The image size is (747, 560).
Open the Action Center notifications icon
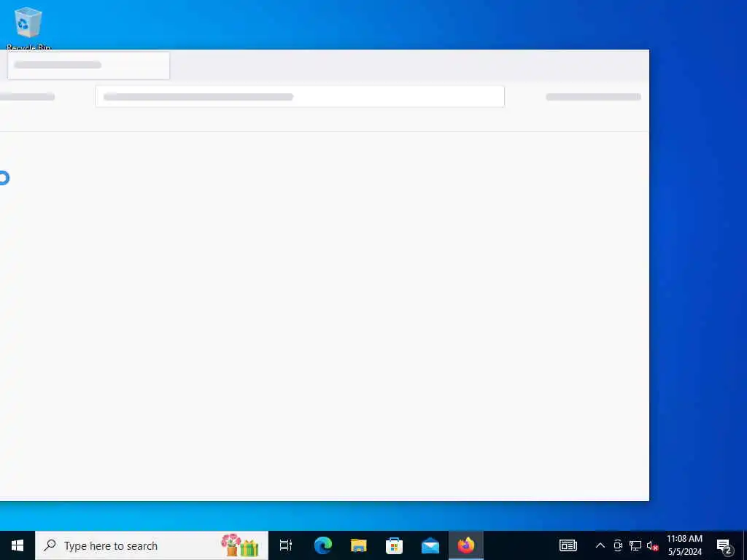pyautogui.click(x=724, y=545)
